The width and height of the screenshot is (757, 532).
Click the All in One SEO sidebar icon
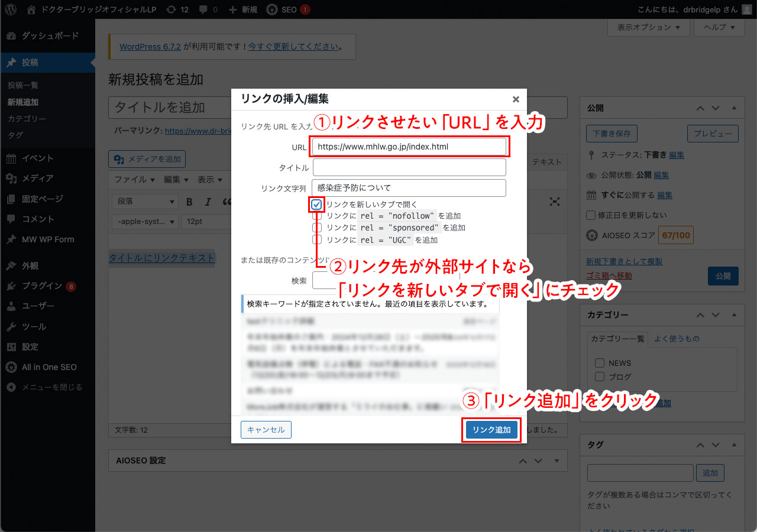coord(11,367)
